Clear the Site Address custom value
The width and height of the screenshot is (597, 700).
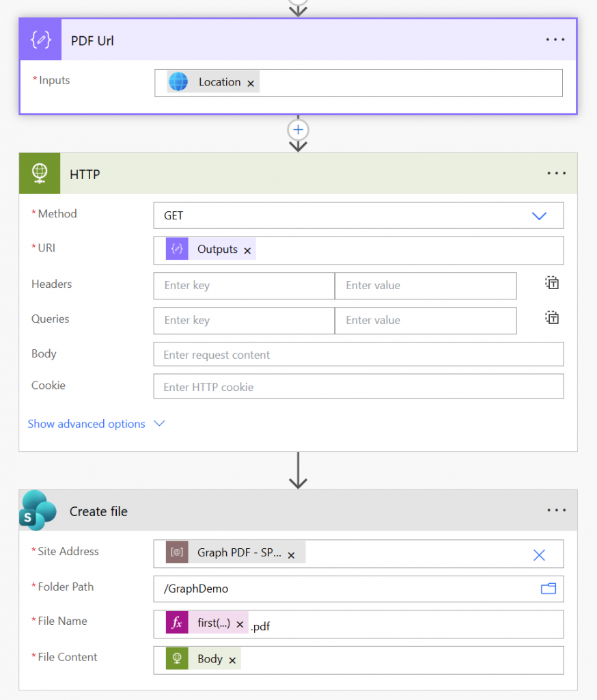539,555
